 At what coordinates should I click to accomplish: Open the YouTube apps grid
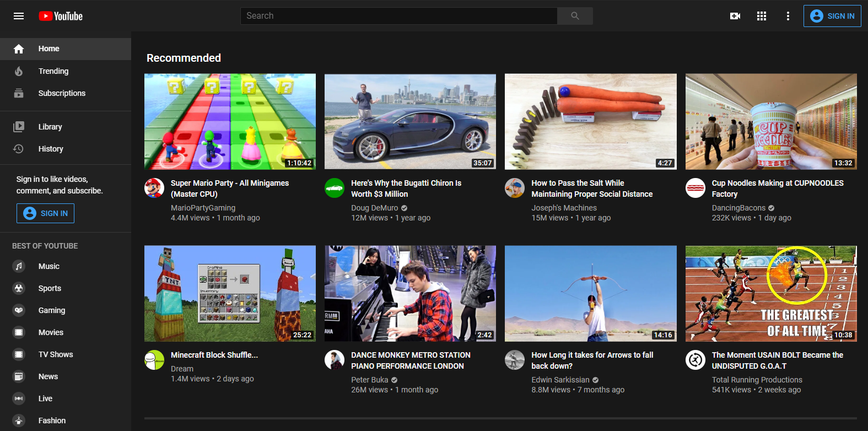[762, 16]
